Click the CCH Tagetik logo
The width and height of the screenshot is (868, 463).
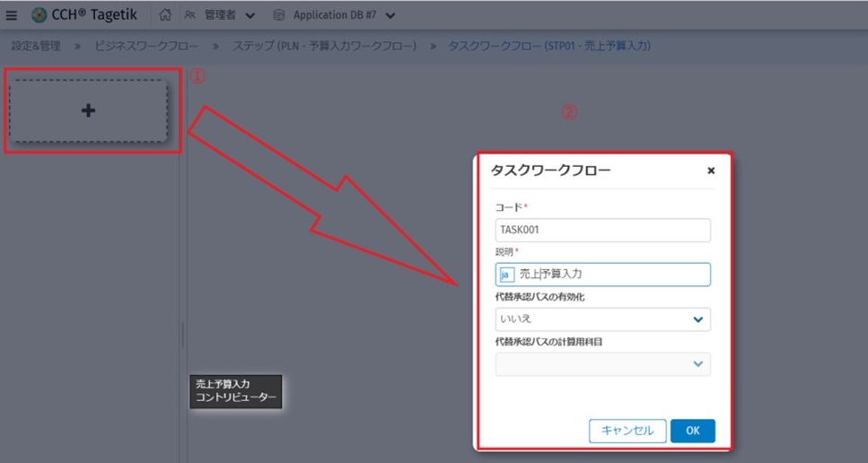[39, 15]
